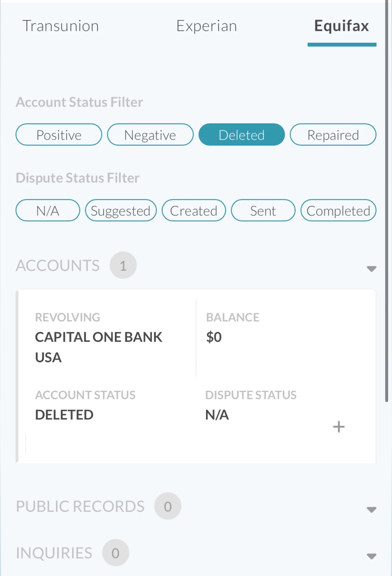
Task: Toggle the Repaired account status filter
Action: click(x=333, y=135)
